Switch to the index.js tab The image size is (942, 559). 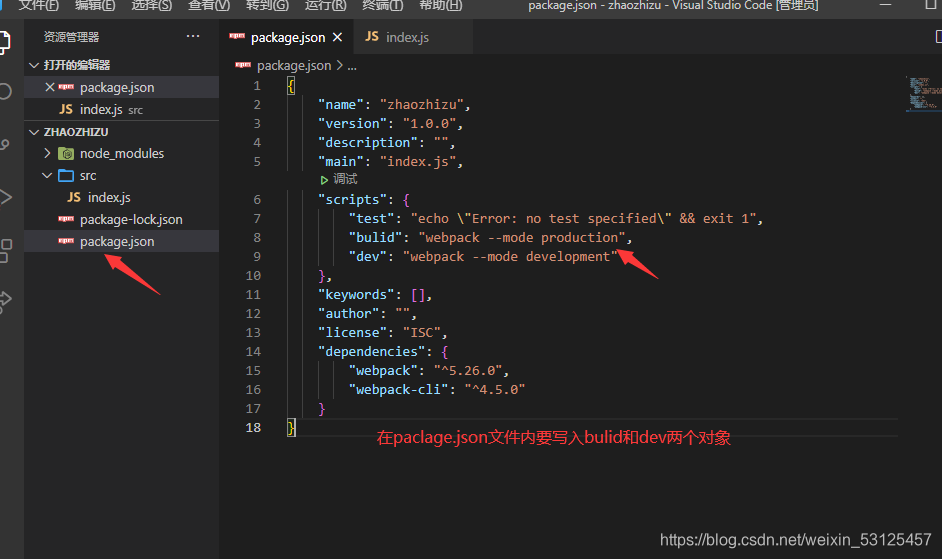(413, 37)
